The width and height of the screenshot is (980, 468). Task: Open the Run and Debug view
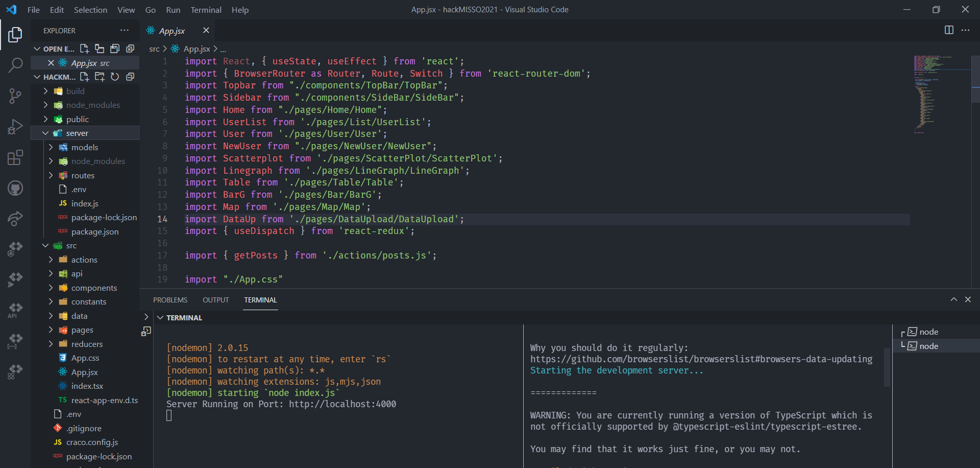click(15, 127)
